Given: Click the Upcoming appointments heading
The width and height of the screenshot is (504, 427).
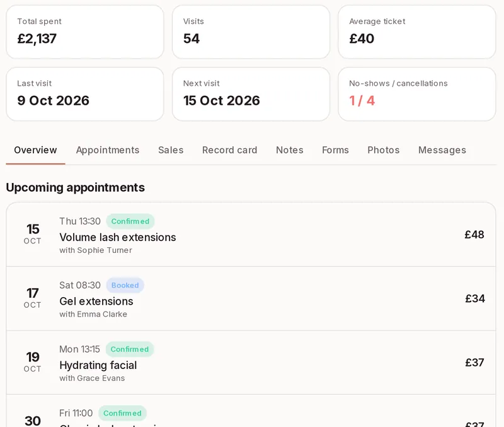Looking at the screenshot, I should point(76,187).
